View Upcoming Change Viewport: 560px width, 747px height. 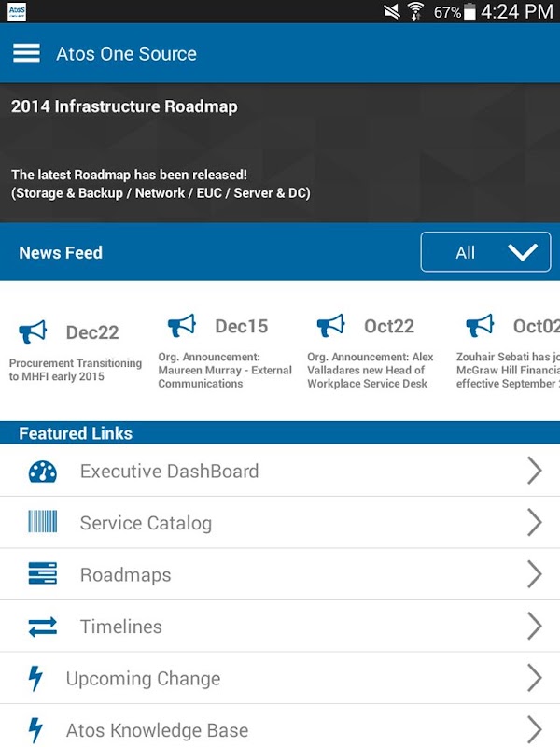tap(280, 679)
